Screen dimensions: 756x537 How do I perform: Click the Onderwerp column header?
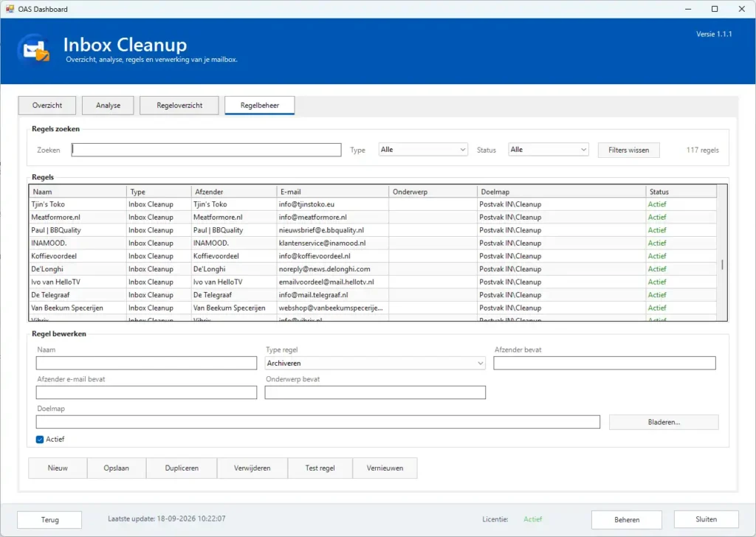click(433, 192)
